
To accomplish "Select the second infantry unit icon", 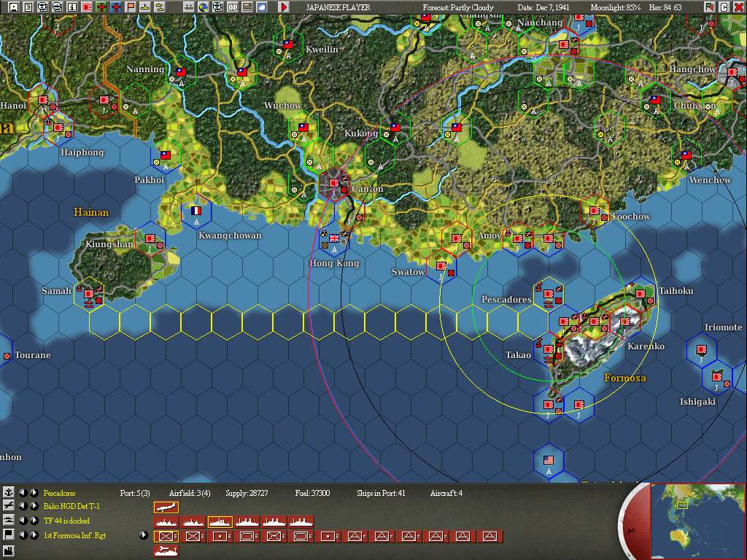I will tap(193, 537).
